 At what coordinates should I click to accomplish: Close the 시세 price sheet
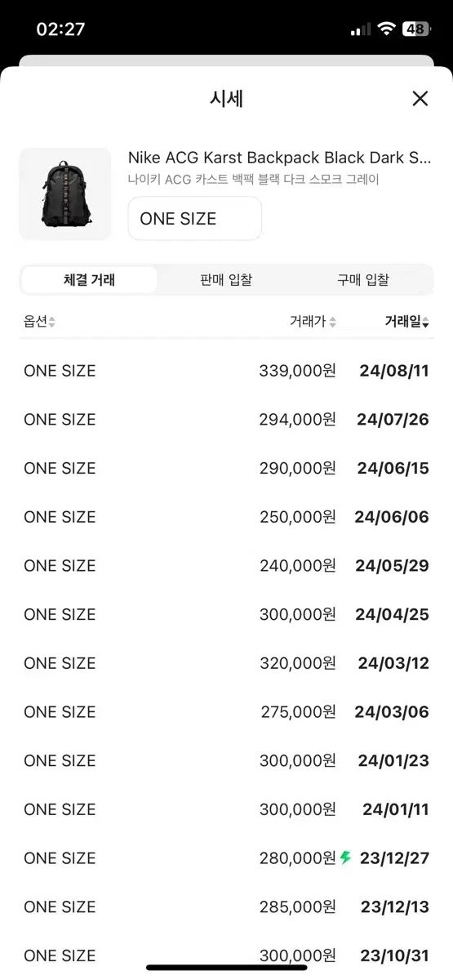coord(420,99)
